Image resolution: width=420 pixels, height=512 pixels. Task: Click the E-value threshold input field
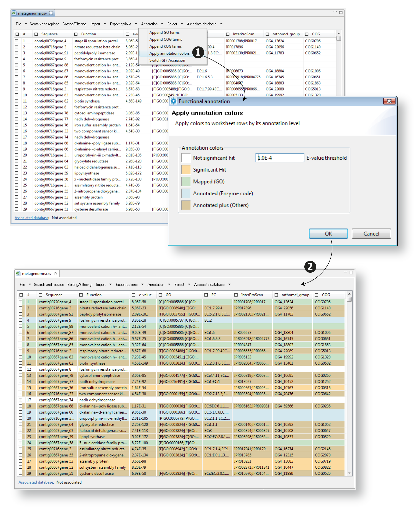point(279,158)
